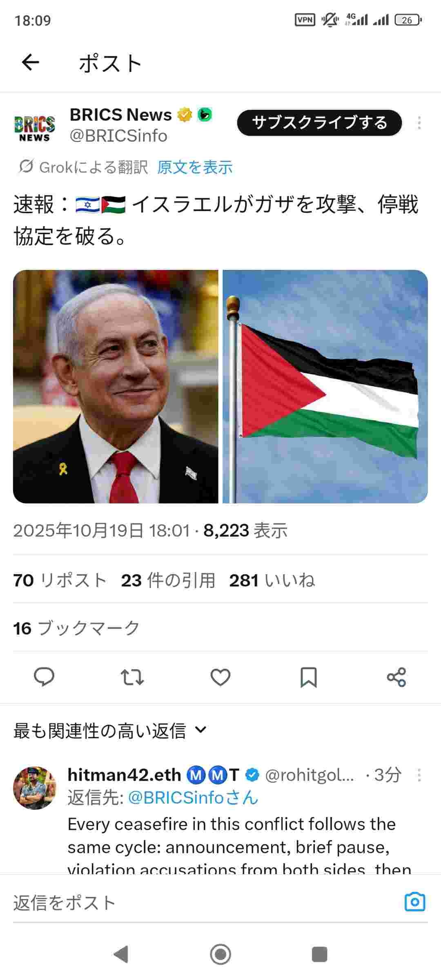Toggle the bookmark icon on post

click(x=309, y=677)
